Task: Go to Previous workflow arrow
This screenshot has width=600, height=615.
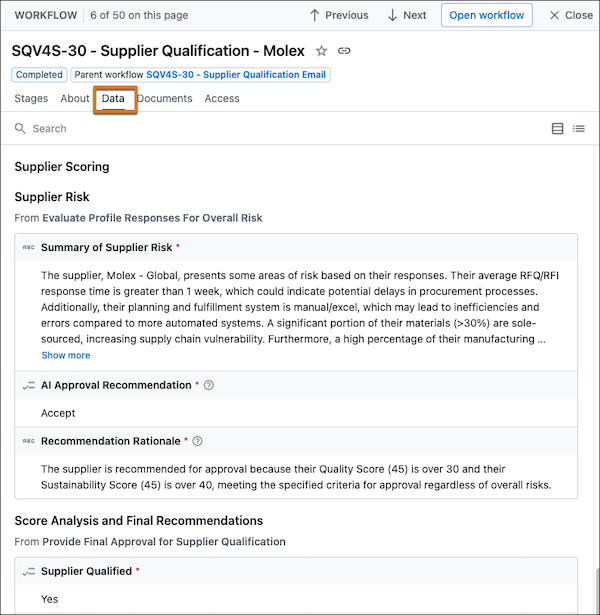Action: pos(339,15)
